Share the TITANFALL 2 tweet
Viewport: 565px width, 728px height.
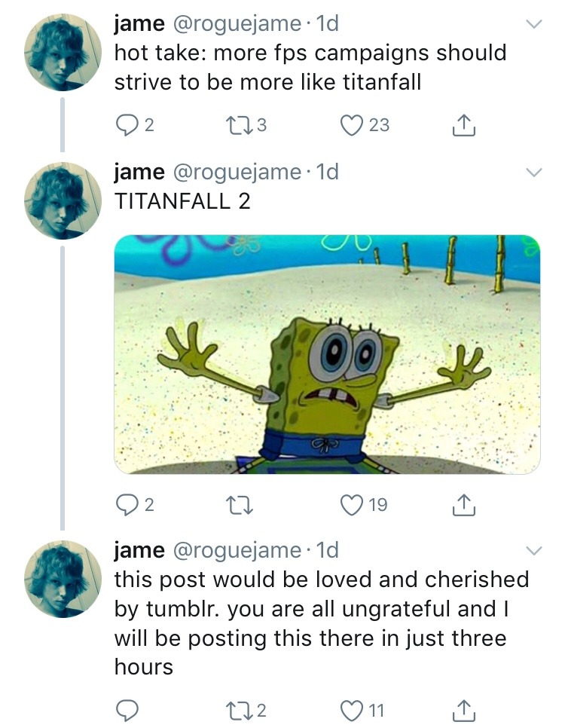click(465, 504)
